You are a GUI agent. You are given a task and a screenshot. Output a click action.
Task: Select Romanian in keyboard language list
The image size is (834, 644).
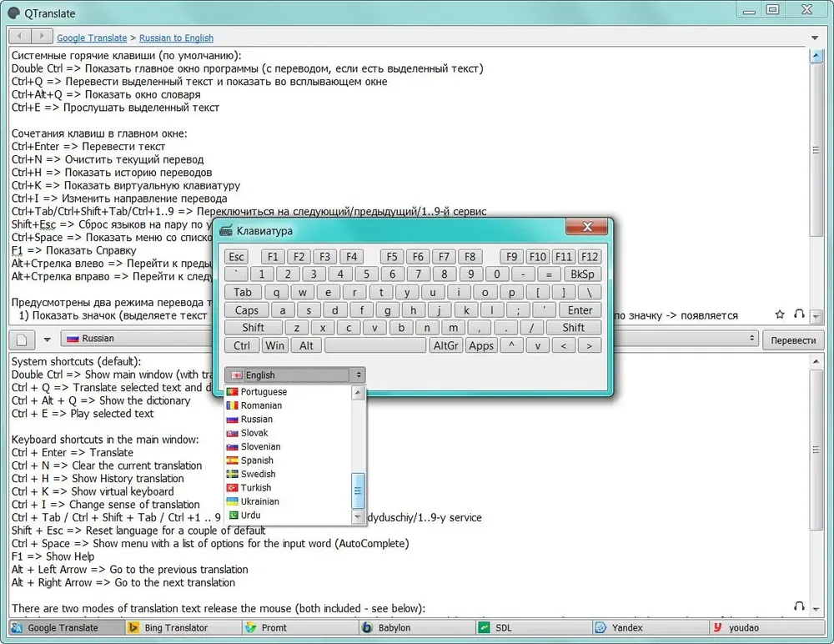[x=288, y=405]
